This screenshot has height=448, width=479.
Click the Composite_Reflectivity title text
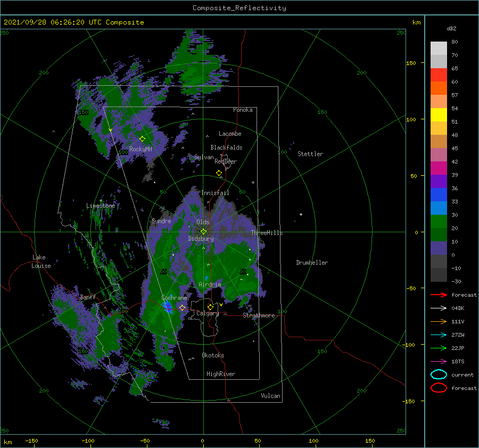(240, 8)
